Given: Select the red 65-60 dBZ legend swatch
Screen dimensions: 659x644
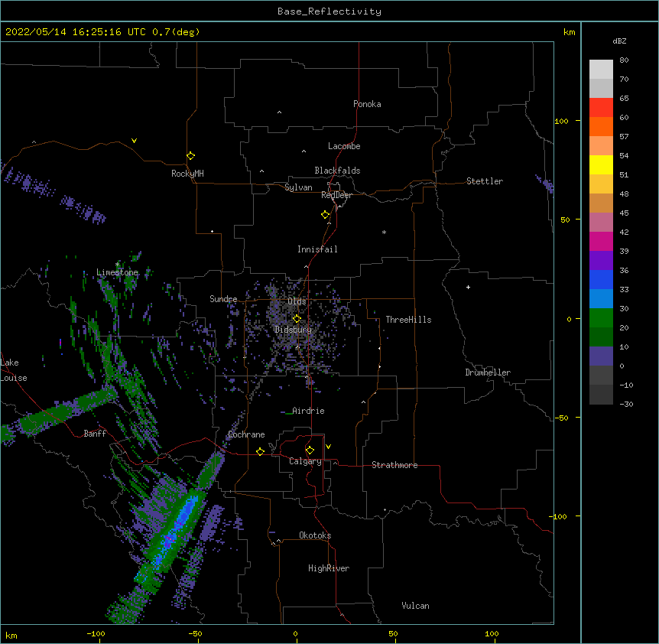Looking at the screenshot, I should [601, 108].
